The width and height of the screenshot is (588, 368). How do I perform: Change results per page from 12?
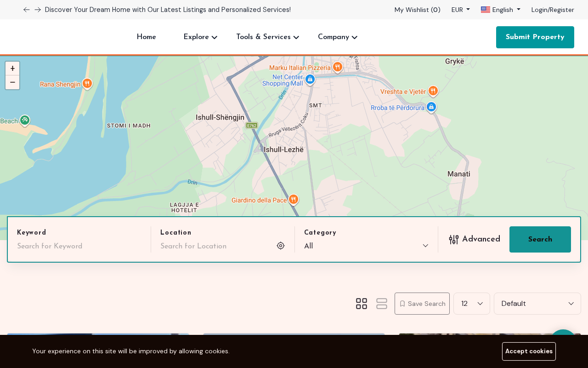(471, 304)
